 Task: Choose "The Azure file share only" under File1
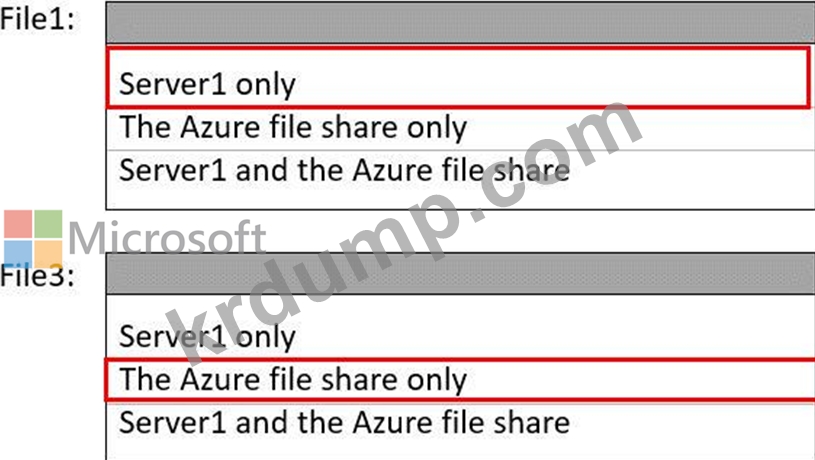[x=293, y=128]
